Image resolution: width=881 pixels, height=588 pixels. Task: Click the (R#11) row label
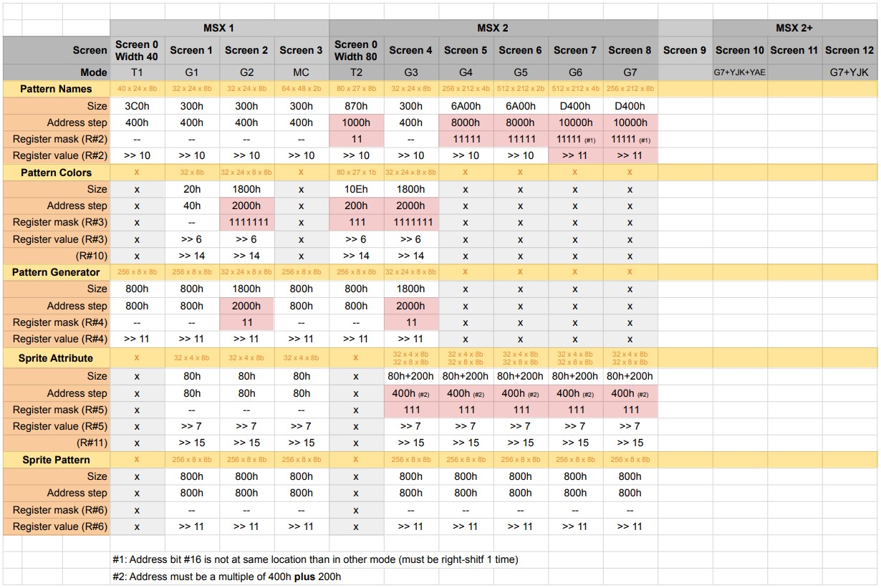click(x=57, y=443)
